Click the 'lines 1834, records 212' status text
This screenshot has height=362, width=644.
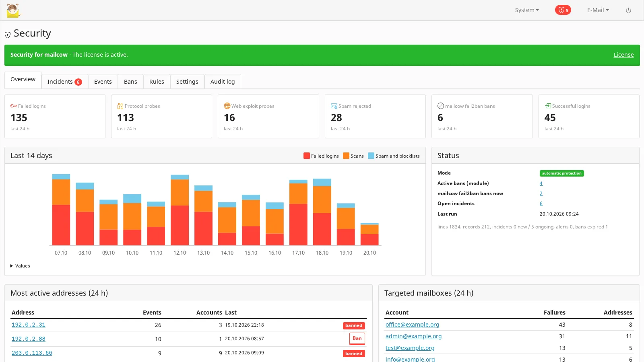click(x=522, y=227)
